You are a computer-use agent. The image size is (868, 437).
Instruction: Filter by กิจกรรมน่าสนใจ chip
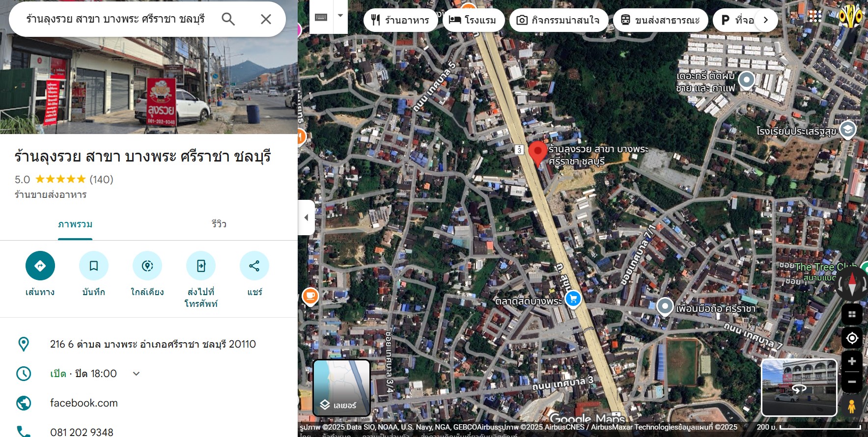coord(559,20)
